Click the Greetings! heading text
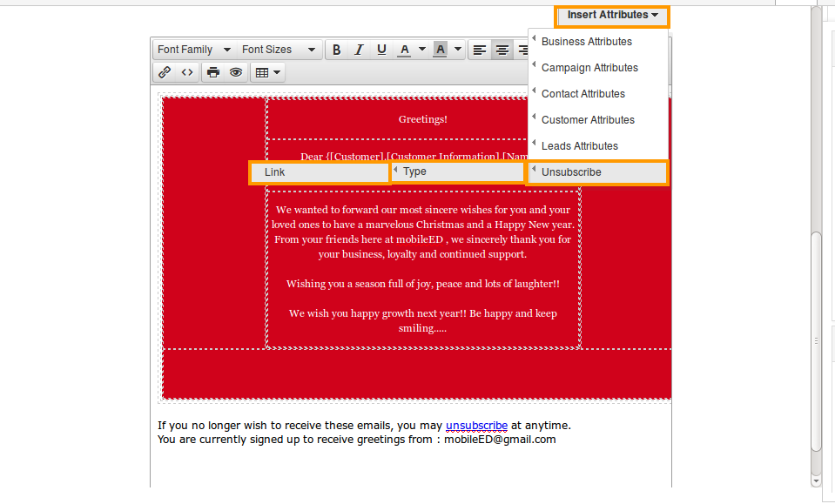Screen dimensions: 835x504 pos(423,119)
